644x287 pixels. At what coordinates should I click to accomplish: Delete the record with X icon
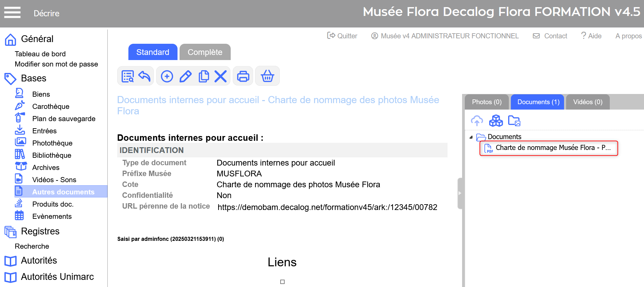point(221,76)
